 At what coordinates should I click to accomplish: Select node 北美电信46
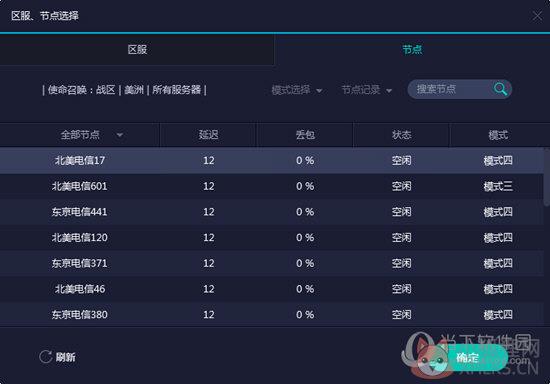272,289
